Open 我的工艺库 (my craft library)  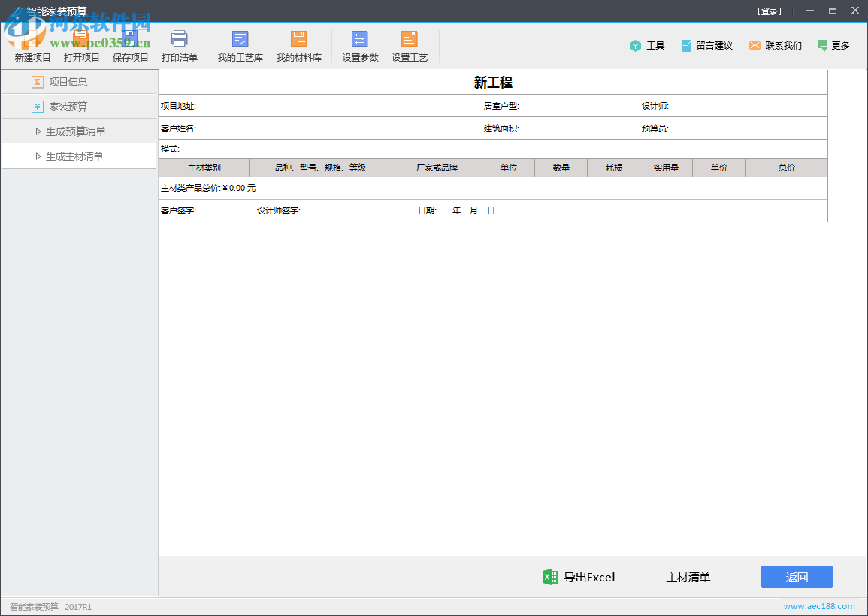click(x=240, y=45)
